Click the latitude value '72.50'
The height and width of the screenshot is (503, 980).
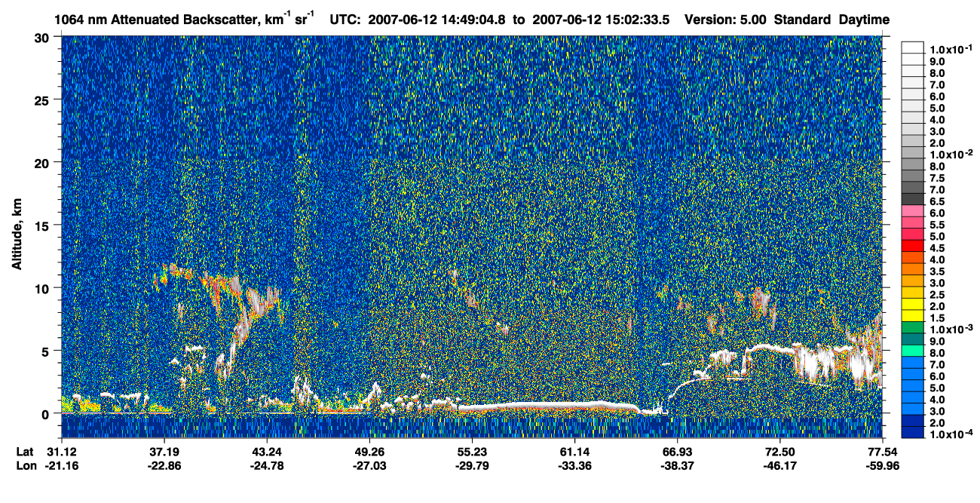pyautogui.click(x=779, y=452)
